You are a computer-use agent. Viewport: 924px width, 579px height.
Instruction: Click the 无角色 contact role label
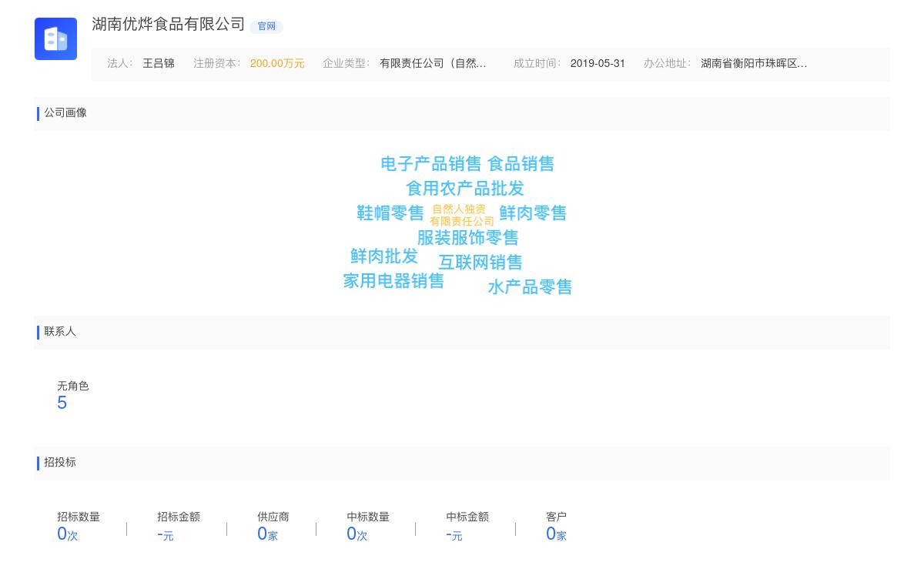(73, 387)
